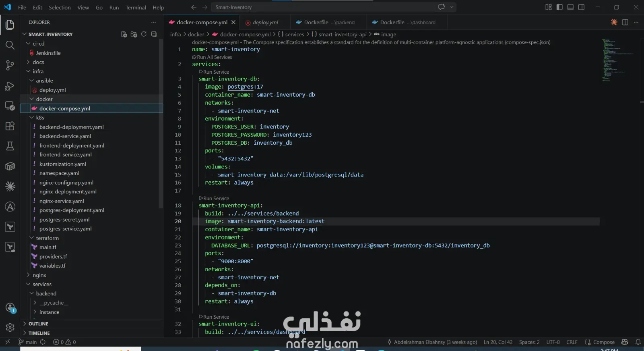Open nginx-configmap.yaml in explorer
Image resolution: width=644 pixels, height=351 pixels.
click(x=66, y=183)
